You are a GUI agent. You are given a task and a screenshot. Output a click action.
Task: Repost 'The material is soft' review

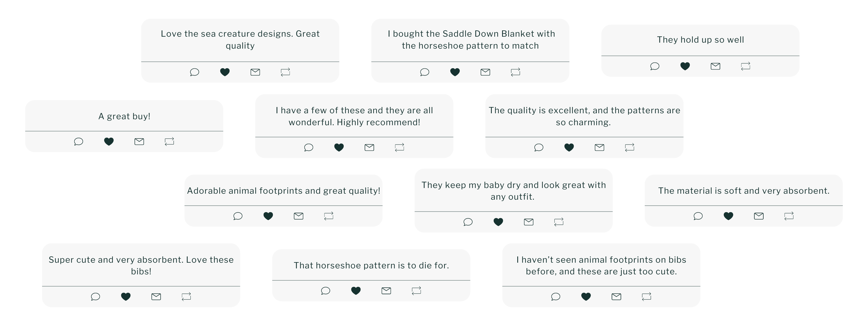(789, 216)
